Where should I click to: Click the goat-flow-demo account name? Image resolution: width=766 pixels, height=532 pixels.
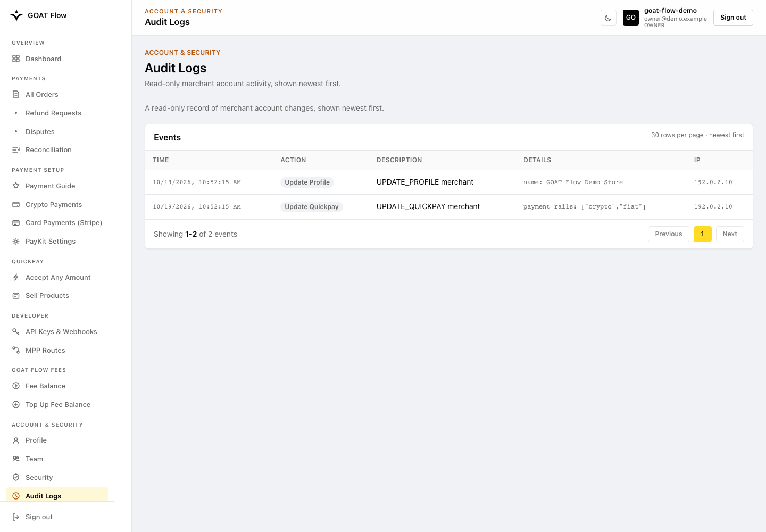coord(670,11)
